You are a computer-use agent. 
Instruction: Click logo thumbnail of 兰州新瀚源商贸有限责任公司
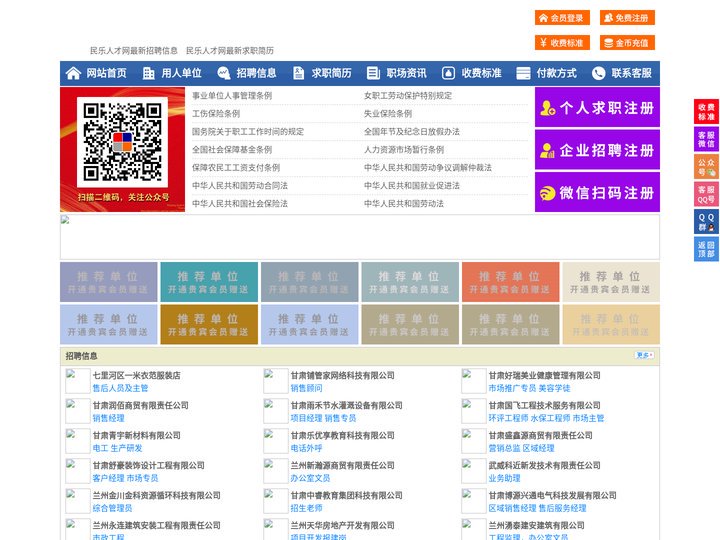(x=276, y=471)
